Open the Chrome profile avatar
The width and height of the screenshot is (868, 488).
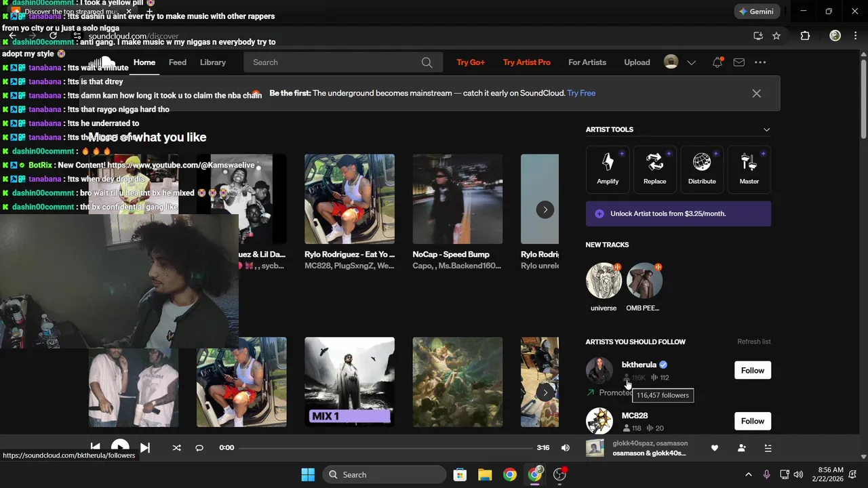(x=835, y=36)
